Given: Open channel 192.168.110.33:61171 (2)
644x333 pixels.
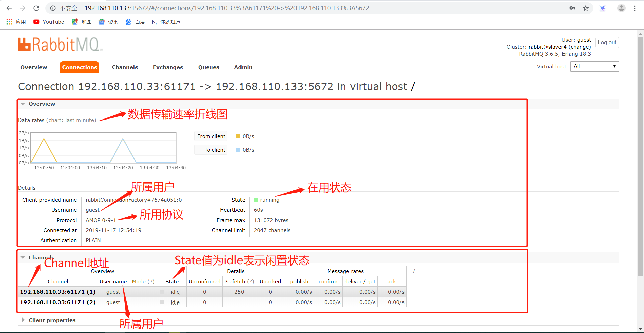Looking at the screenshot, I should [x=58, y=302].
